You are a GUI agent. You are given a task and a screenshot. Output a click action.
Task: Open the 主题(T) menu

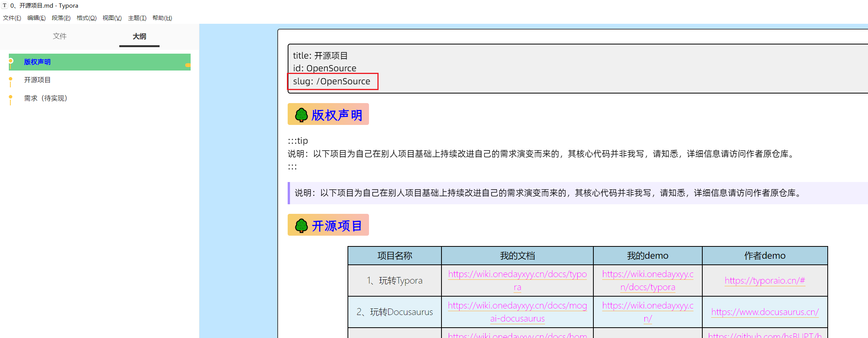137,18
